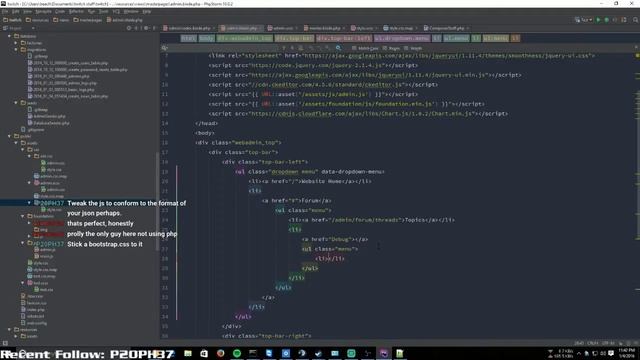Open the Spotify taskbar icon
Viewport: 640px width, 360px height.
click(x=237, y=353)
